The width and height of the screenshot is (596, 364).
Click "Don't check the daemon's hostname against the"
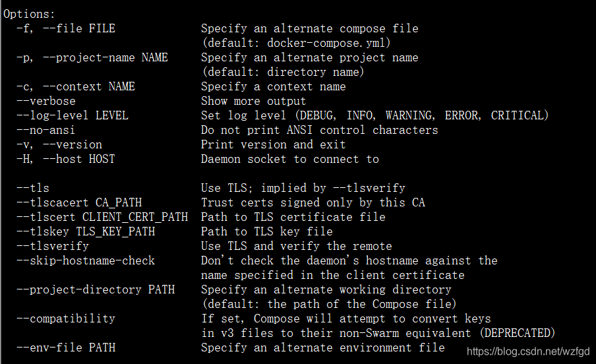coord(349,260)
